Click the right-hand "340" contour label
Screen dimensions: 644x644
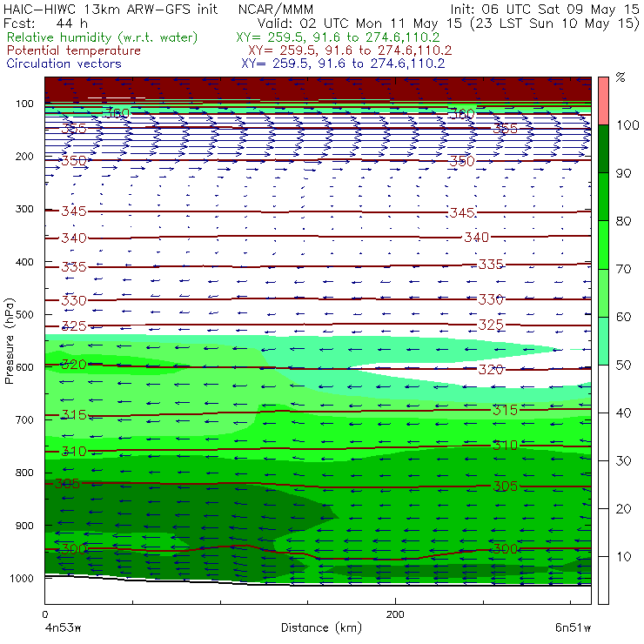[x=476, y=238]
